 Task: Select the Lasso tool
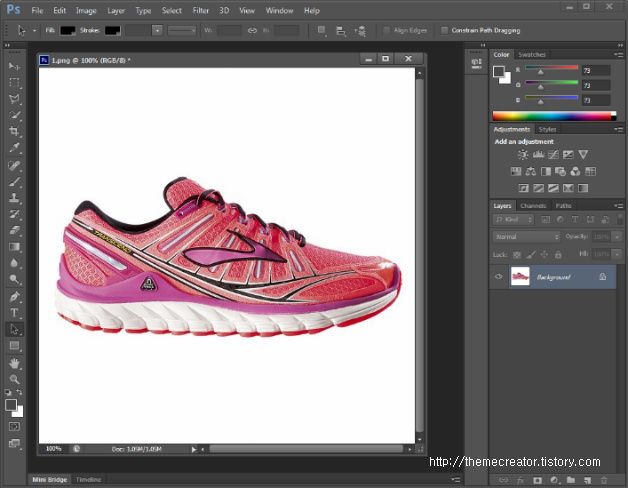tap(14, 99)
